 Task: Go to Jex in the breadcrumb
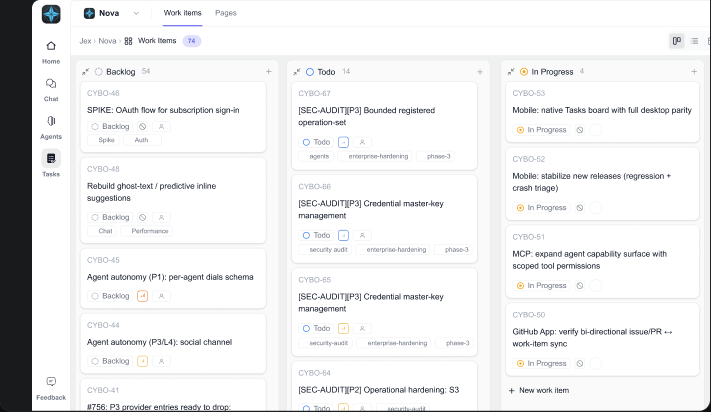pos(85,41)
